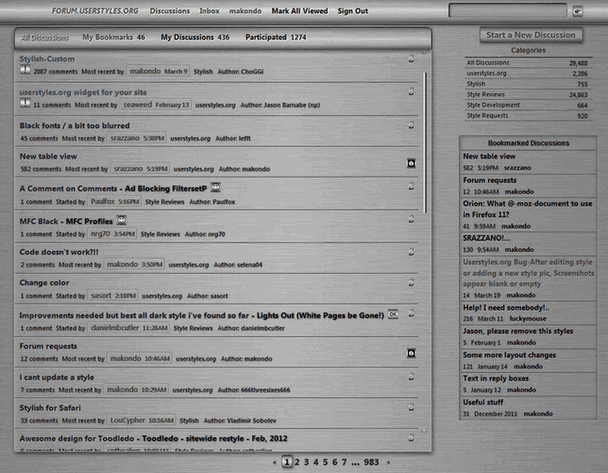Go to last page 983

[x=371, y=462]
